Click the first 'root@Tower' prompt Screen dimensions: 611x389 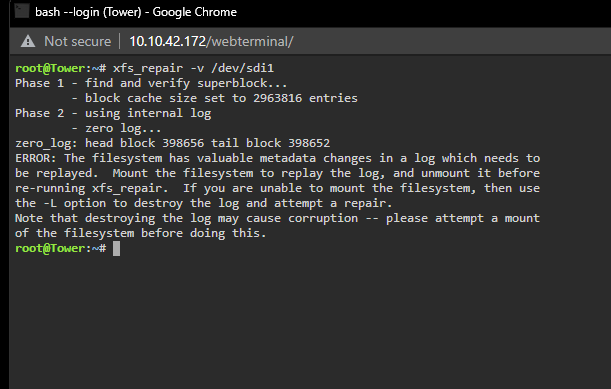(x=50, y=68)
